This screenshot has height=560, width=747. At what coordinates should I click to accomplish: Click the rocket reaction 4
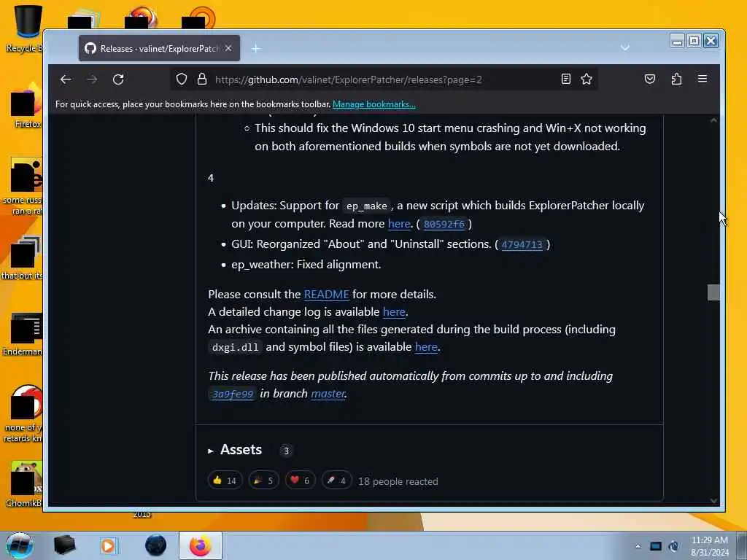(x=336, y=481)
